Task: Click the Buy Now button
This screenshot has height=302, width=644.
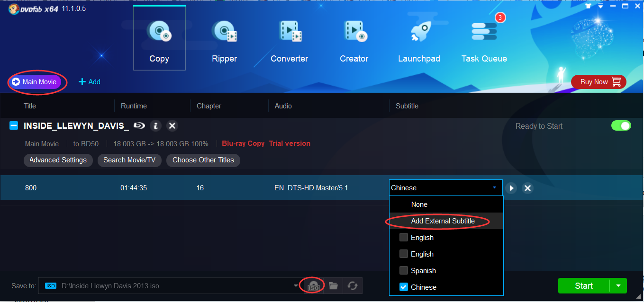Action: pyautogui.click(x=599, y=82)
